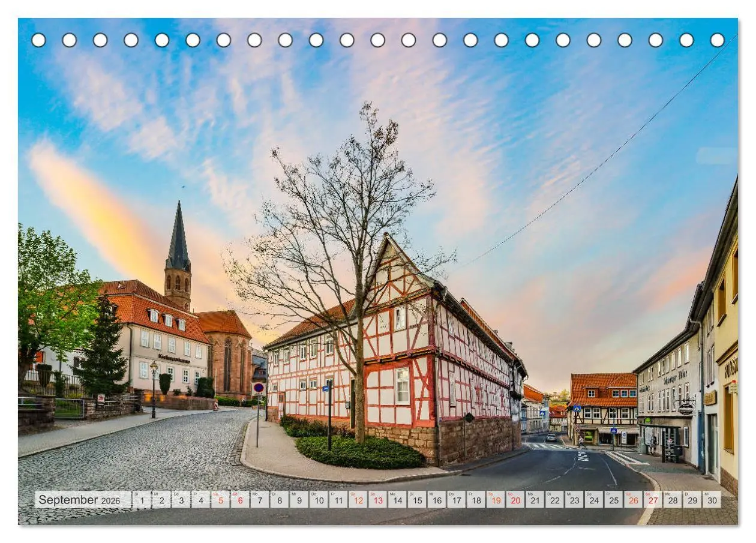This screenshot has width=756, height=543.
Task: Select day 24 in the calendar strip
Action: pyautogui.click(x=593, y=500)
